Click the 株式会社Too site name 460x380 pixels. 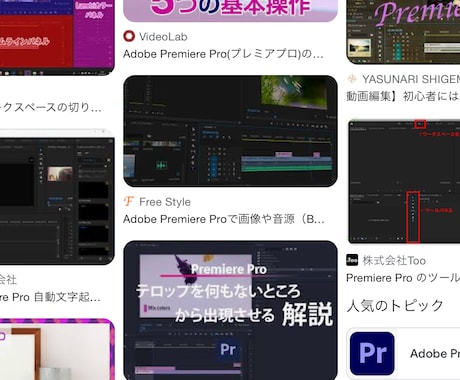click(x=394, y=260)
